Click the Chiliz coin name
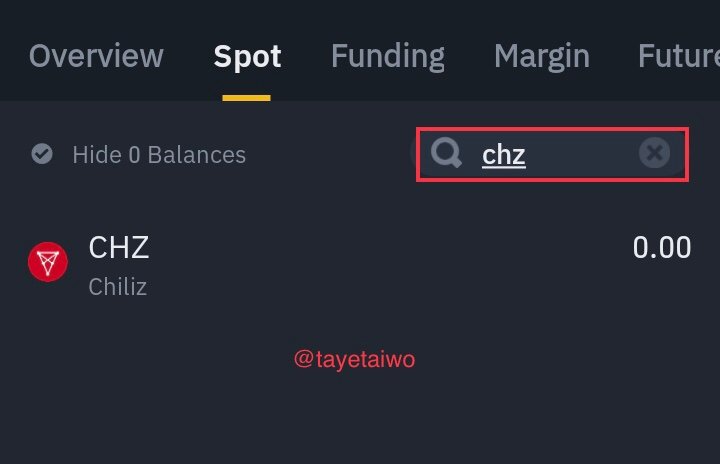The image size is (720, 464). 118,287
